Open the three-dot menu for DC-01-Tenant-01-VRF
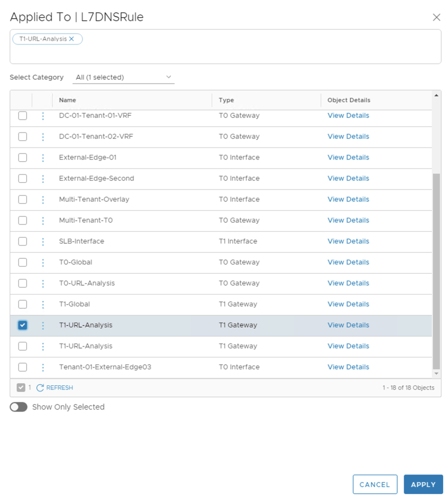 (x=43, y=116)
